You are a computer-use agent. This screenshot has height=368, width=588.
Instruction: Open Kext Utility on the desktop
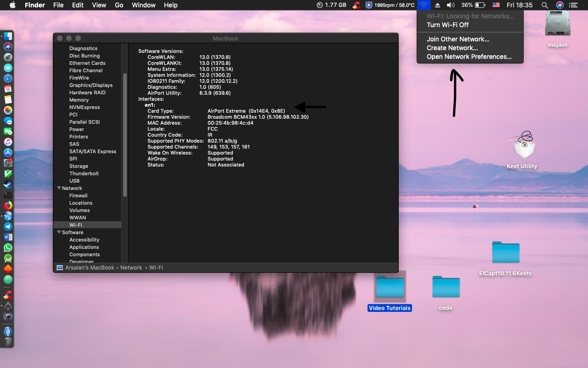(522, 150)
